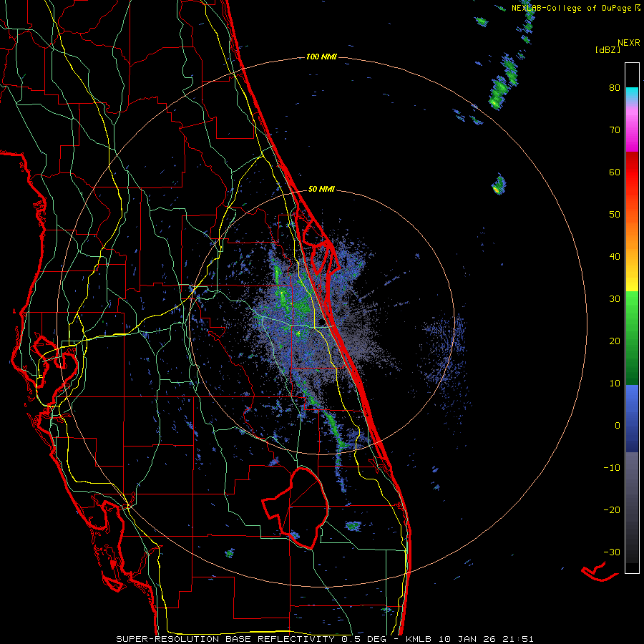The image size is (644, 644).
Task: Click the 40 dBZ scale value
Action: pos(615,257)
